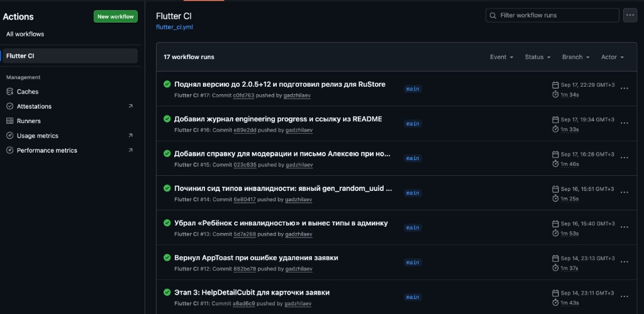Click success check icon of run #15

coord(167,154)
